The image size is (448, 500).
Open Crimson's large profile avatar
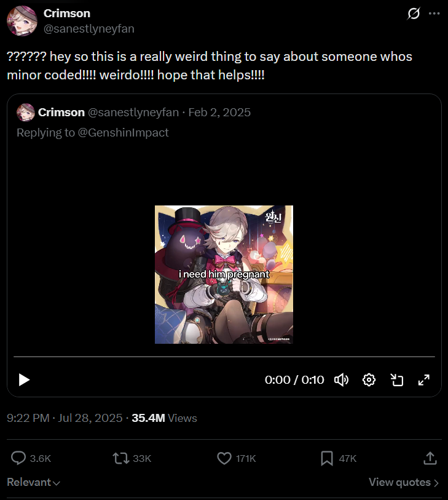point(22,21)
